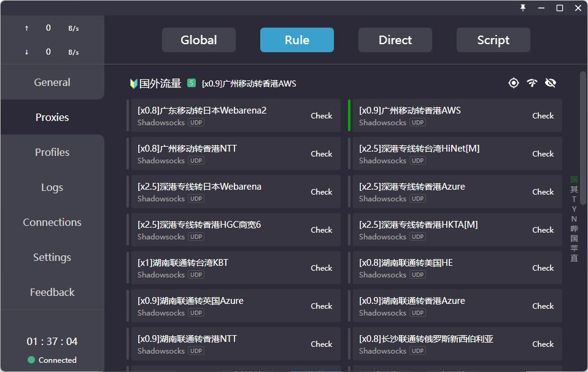Toggle the crossed-out eye visibility icon
The height and width of the screenshot is (372, 588).
551,83
